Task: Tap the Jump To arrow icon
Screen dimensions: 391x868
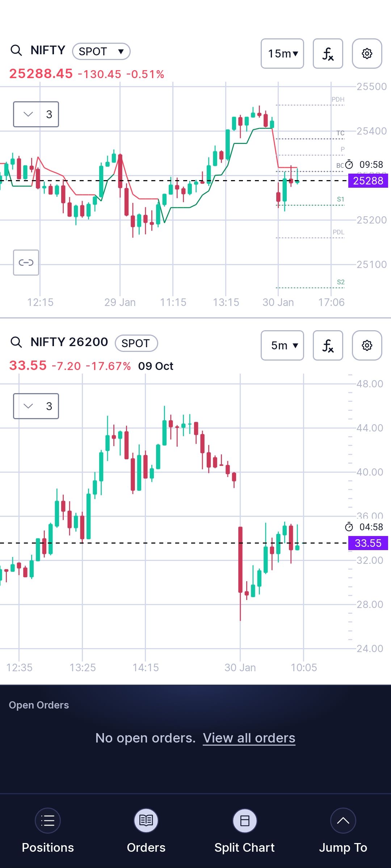Action: click(x=343, y=821)
